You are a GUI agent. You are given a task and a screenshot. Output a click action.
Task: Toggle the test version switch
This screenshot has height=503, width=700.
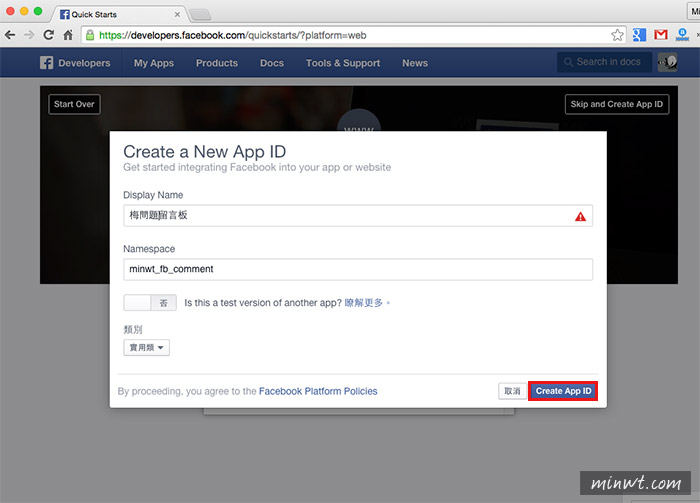[150, 303]
